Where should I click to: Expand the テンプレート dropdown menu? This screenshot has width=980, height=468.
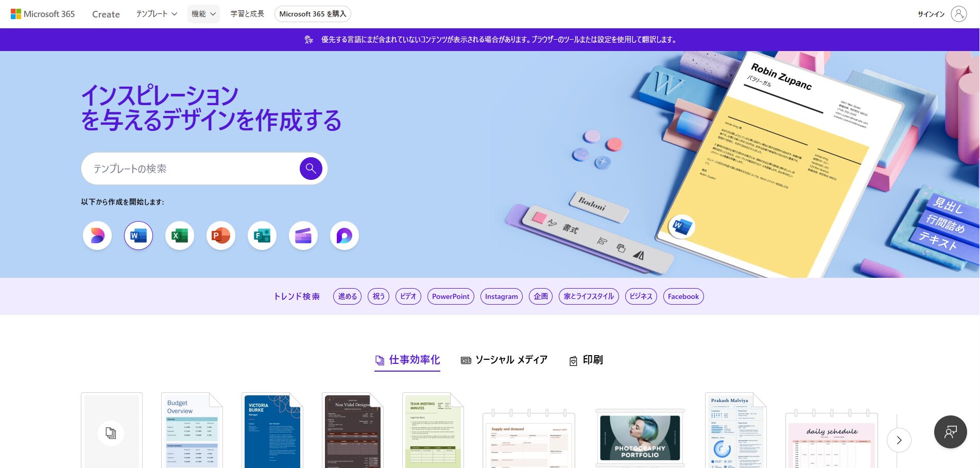pyautogui.click(x=157, y=14)
